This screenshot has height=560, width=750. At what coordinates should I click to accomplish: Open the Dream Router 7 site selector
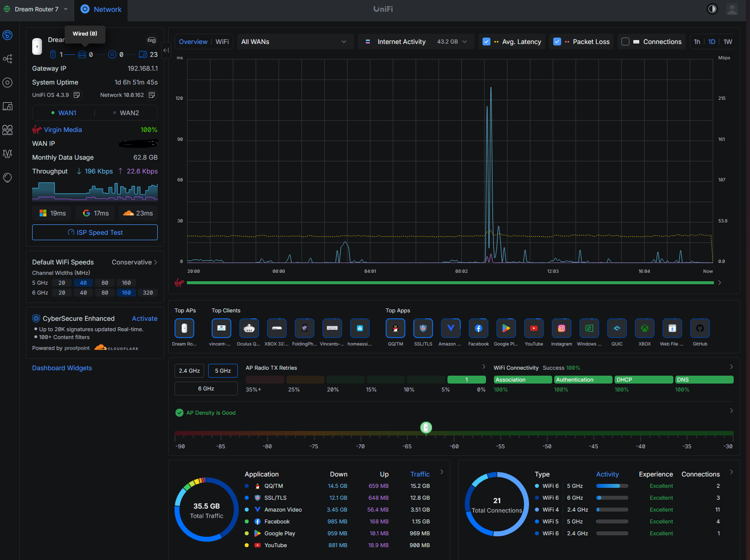tap(37, 9)
